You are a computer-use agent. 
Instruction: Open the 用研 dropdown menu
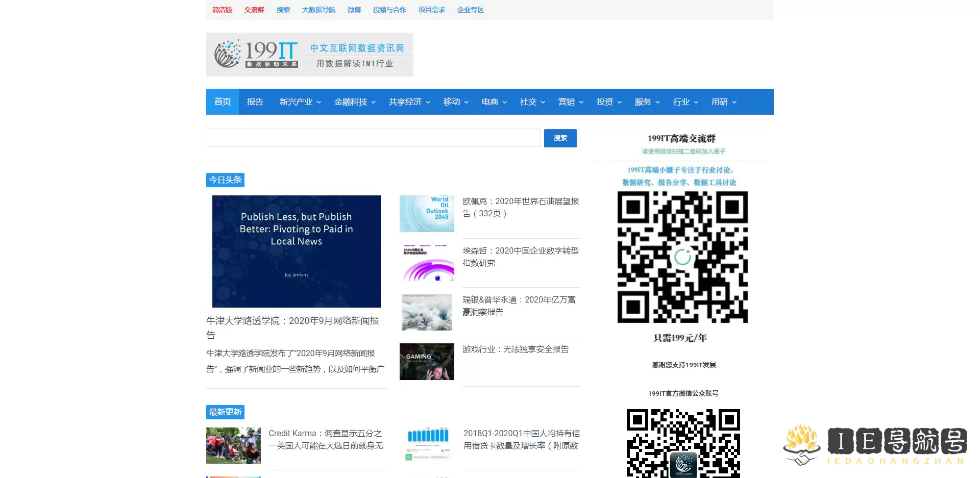724,102
